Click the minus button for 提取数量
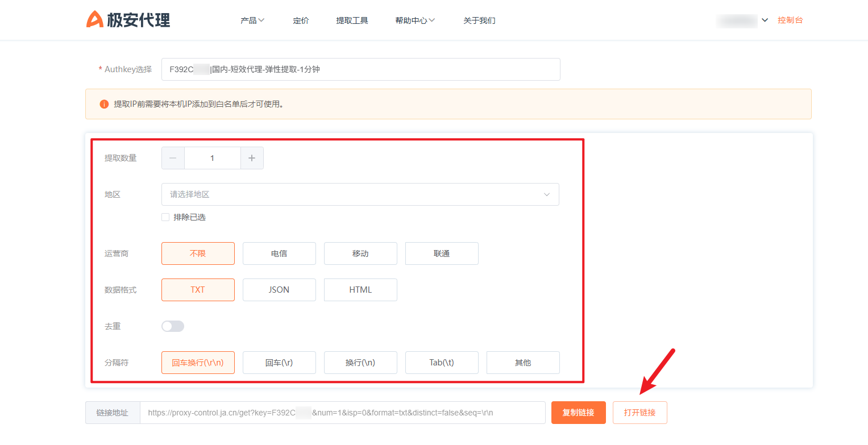 click(173, 158)
